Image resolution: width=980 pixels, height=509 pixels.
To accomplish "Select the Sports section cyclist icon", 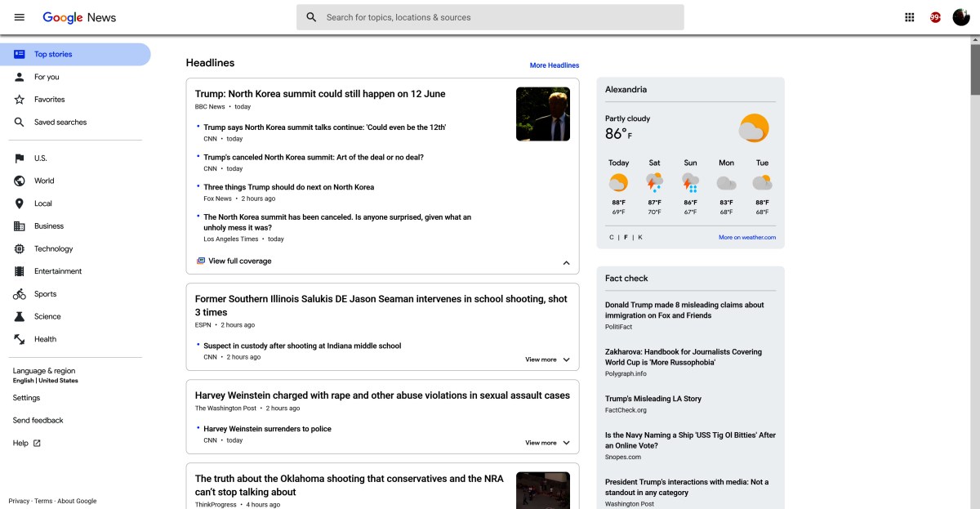I will coord(20,293).
